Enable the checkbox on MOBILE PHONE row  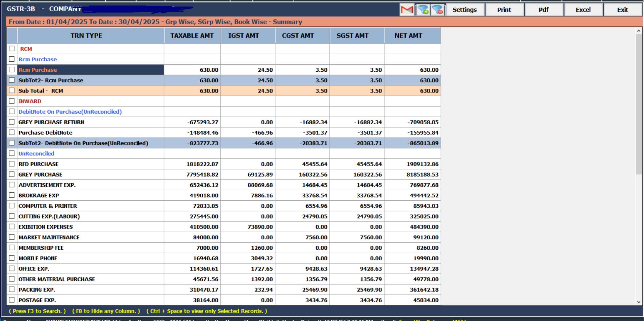point(12,258)
